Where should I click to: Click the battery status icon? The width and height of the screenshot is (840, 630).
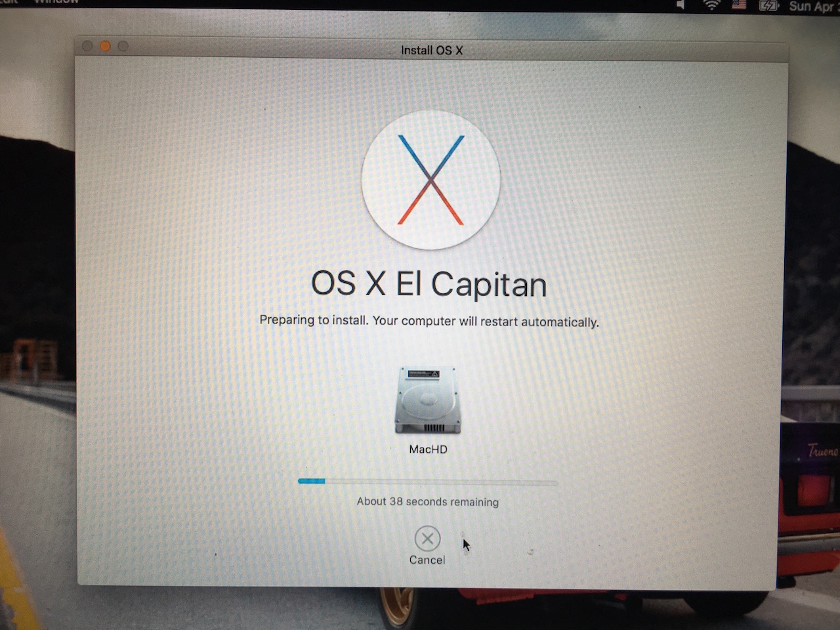[768, 5]
